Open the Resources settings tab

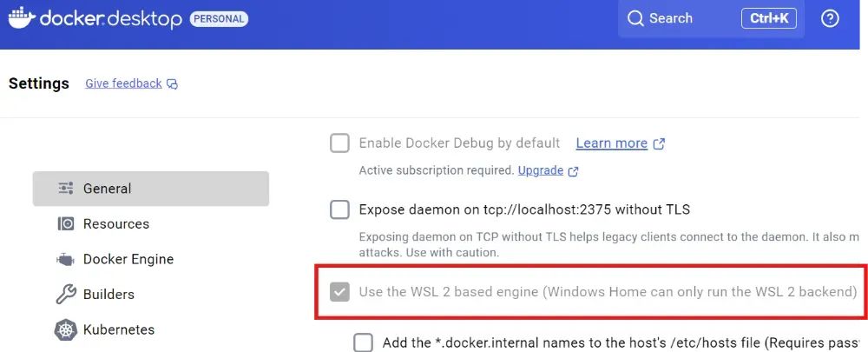[x=115, y=224]
